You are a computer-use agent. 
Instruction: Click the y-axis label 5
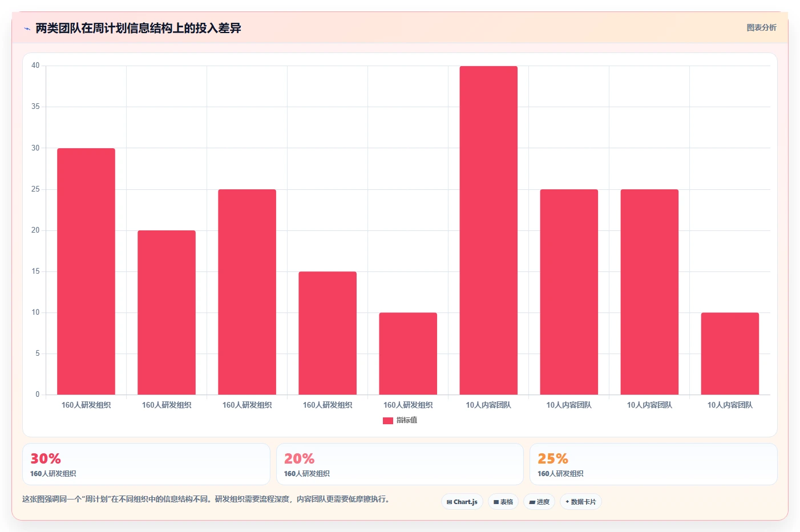38,354
